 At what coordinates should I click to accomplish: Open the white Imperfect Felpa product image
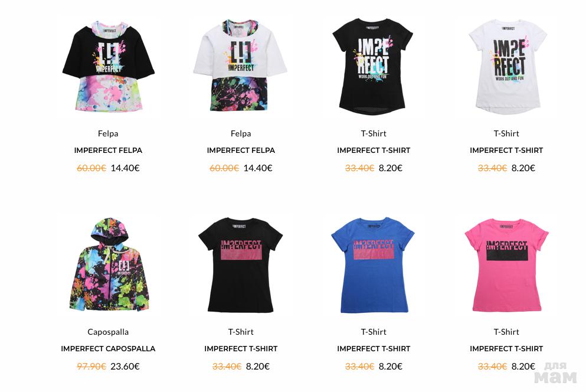point(240,66)
